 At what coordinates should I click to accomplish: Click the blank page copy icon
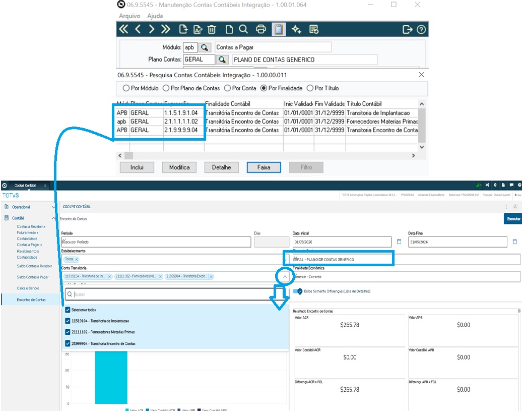[x=229, y=29]
